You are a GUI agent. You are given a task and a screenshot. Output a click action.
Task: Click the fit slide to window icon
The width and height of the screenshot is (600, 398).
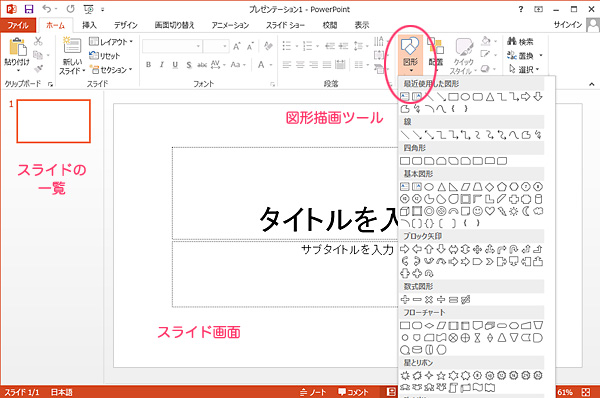pos(586,392)
